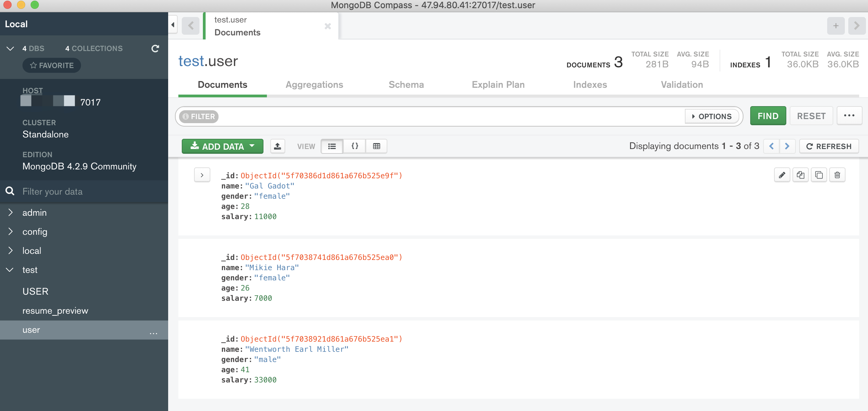This screenshot has width=868, height=411.
Task: Copy the Gal Gadot document
Action: 801,175
